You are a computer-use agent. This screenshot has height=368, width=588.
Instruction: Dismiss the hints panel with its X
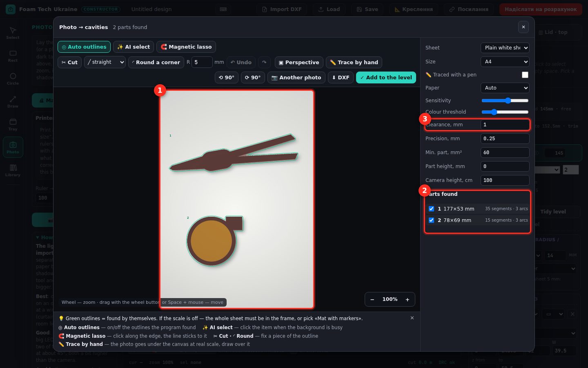pos(412,318)
